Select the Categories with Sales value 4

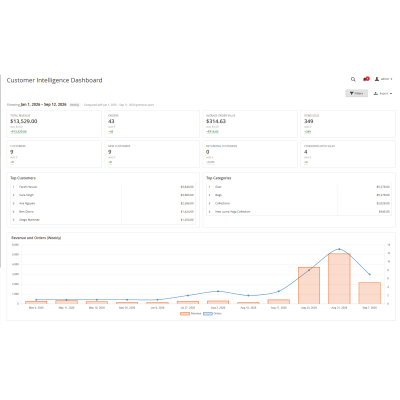pyautogui.click(x=306, y=152)
